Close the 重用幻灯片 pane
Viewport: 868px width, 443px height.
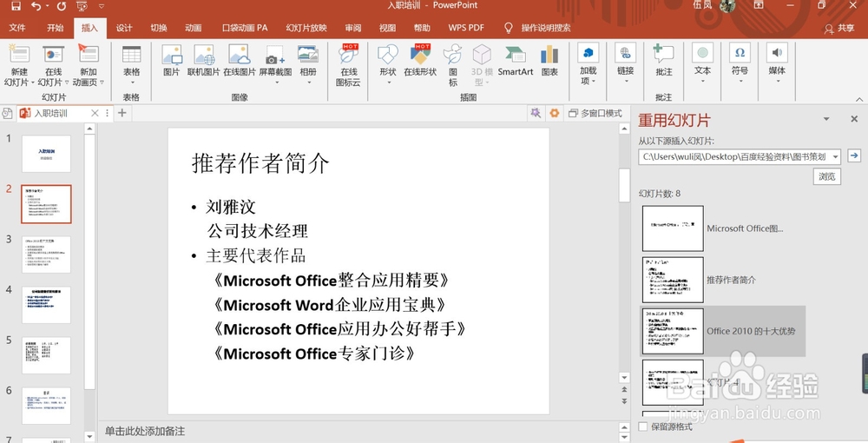pyautogui.click(x=854, y=119)
